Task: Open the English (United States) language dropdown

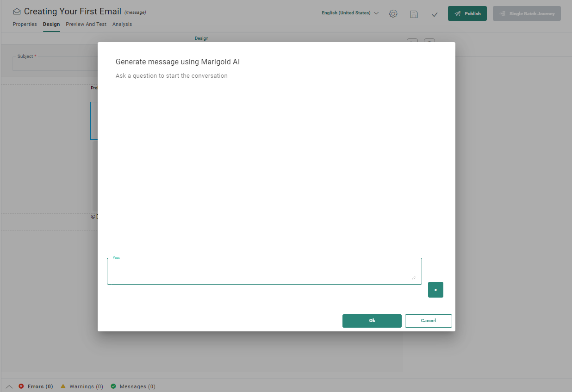Action: click(350, 13)
